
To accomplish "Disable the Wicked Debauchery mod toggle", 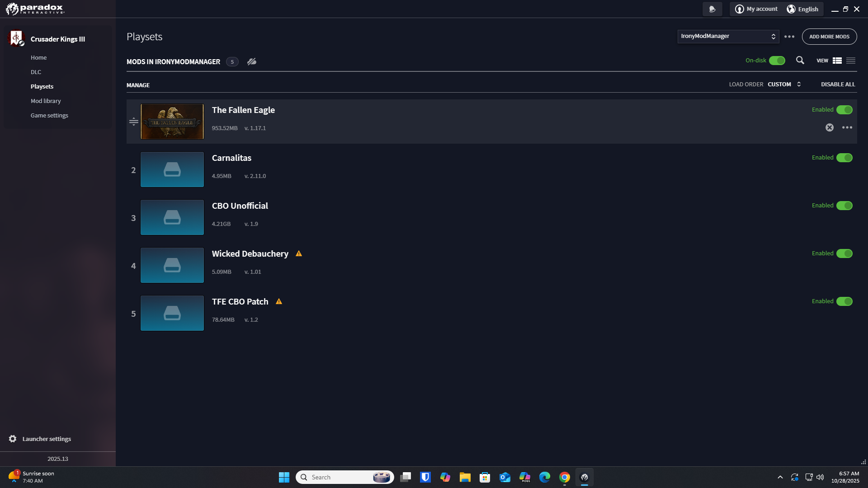I will click(844, 253).
